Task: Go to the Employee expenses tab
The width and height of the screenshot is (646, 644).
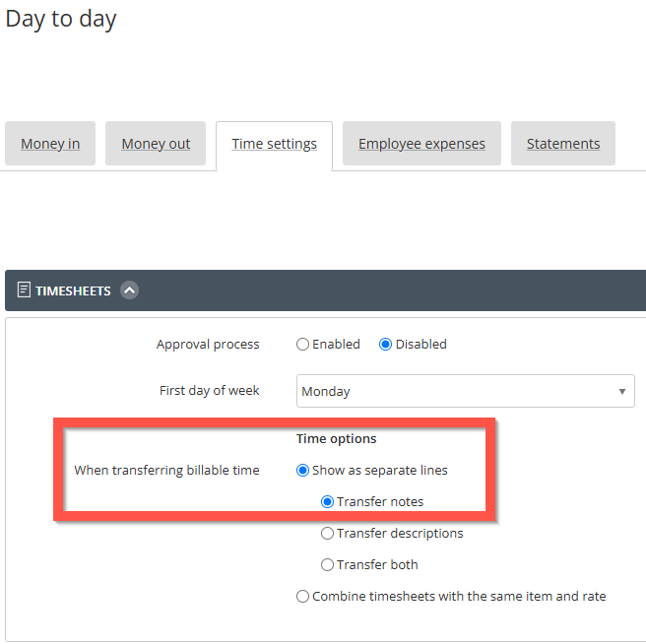Action: tap(421, 144)
